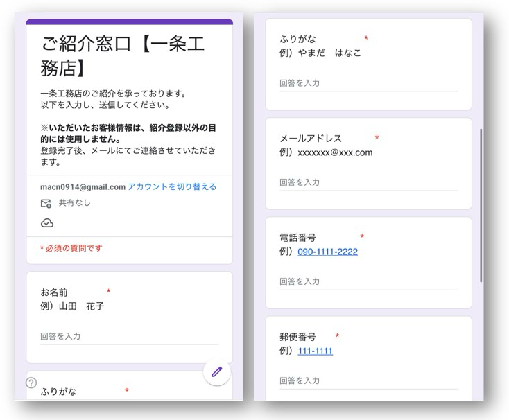Image resolution: width=509 pixels, height=420 pixels.
Task: Click the macn0914@gmail.com account text
Action: 83,187
